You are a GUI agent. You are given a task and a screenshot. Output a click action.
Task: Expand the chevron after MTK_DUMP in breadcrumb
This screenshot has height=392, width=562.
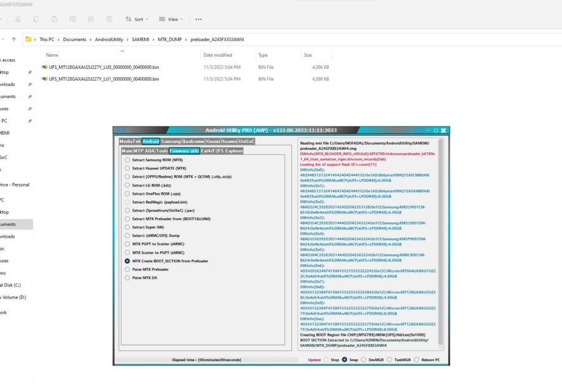[186, 39]
